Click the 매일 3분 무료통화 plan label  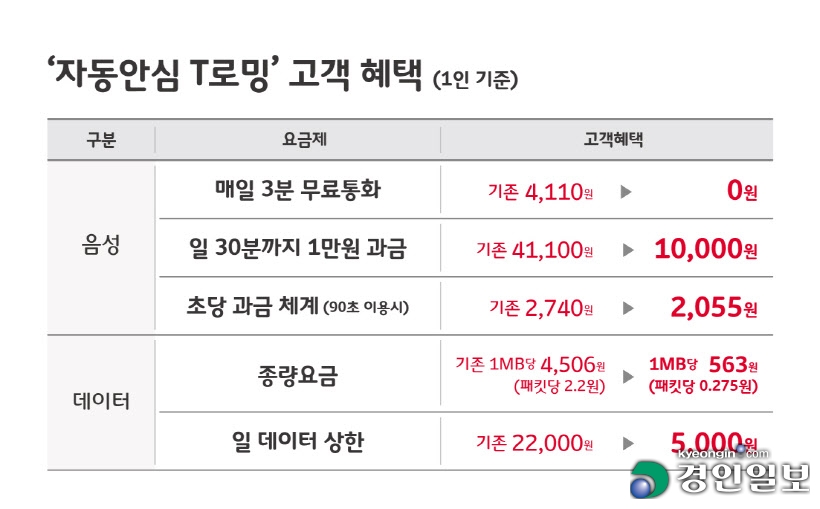(298, 189)
